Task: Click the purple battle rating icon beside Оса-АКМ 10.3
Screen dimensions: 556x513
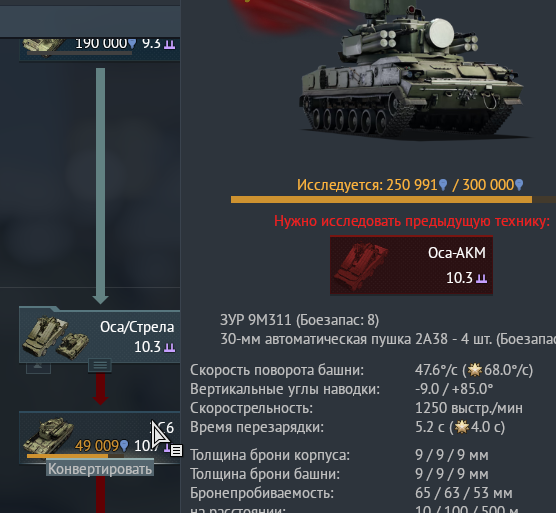Action: (x=481, y=278)
